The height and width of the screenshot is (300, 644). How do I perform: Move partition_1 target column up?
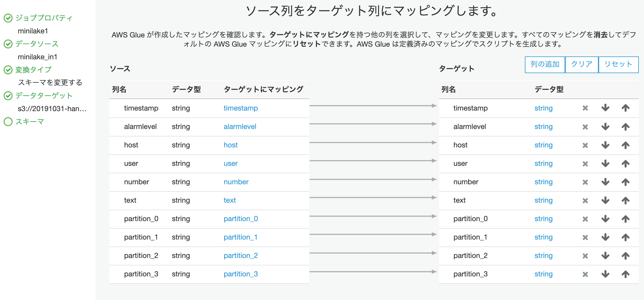click(x=626, y=237)
